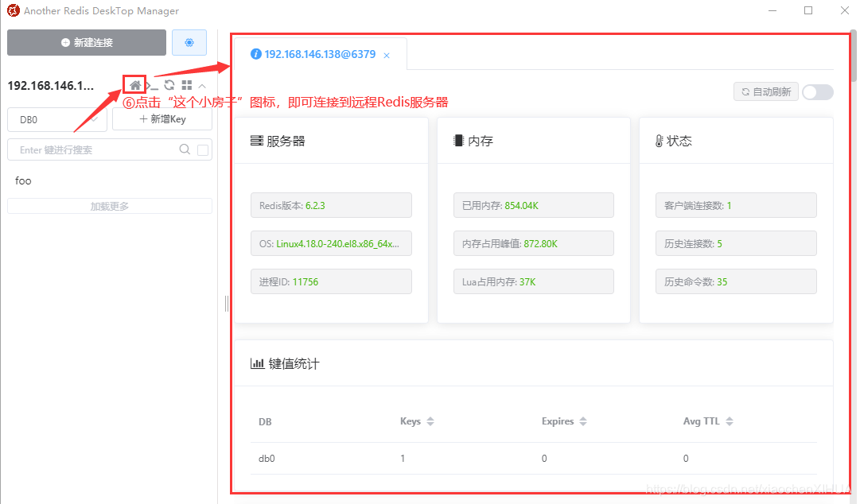Viewport: 860px width, 504px height.
Task: Click the 自动刷新 label button
Action: point(765,91)
